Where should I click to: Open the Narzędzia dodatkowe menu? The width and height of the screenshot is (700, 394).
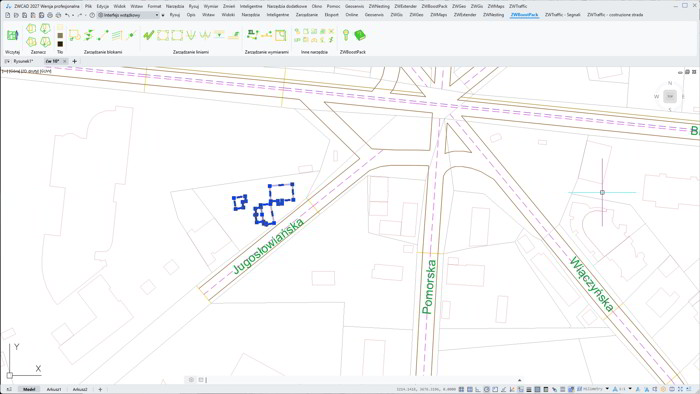click(x=287, y=6)
